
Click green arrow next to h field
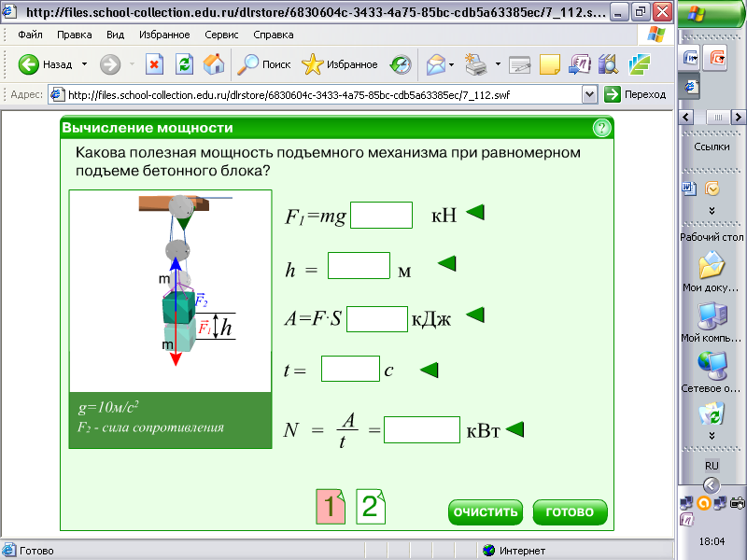(447, 263)
